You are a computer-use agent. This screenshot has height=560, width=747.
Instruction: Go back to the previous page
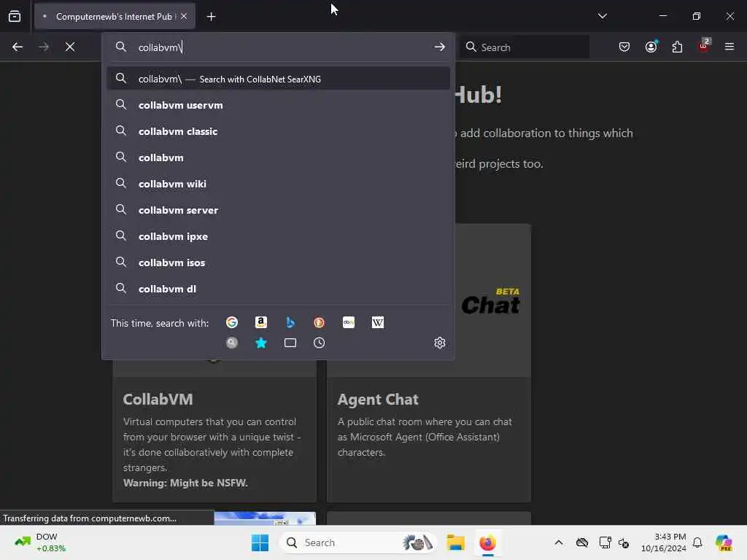18,47
